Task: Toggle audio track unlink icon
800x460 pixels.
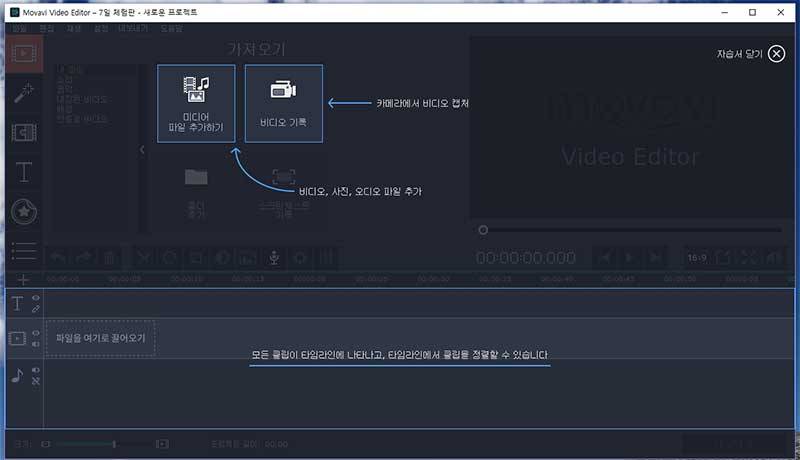Action: point(36,381)
